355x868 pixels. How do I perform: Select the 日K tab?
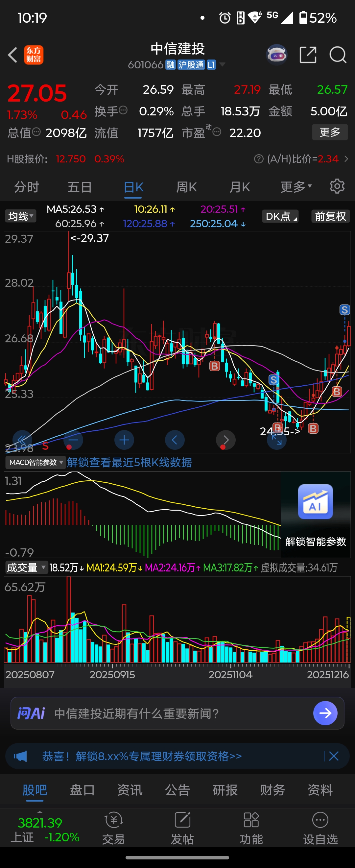(134, 187)
